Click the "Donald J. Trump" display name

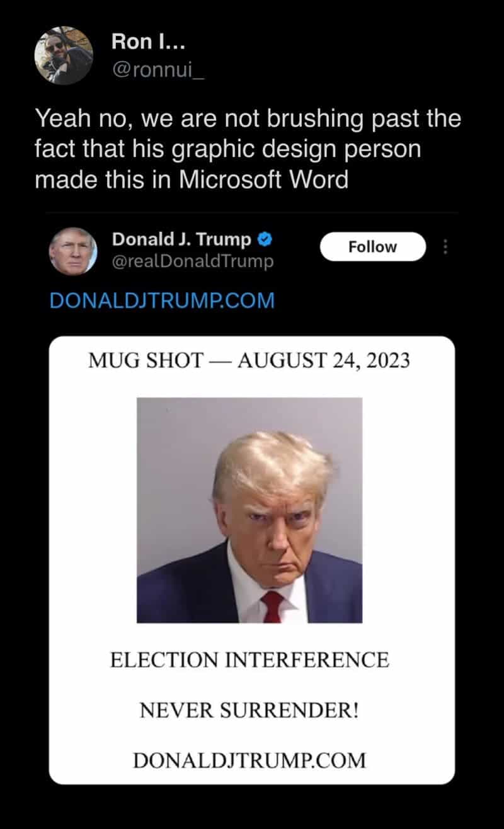[x=182, y=239]
